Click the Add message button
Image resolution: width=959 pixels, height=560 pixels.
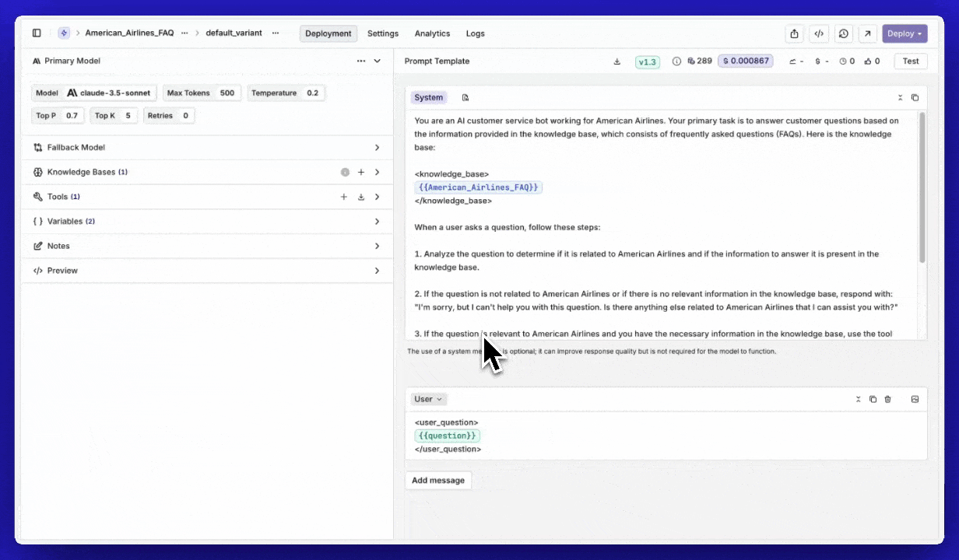438,480
